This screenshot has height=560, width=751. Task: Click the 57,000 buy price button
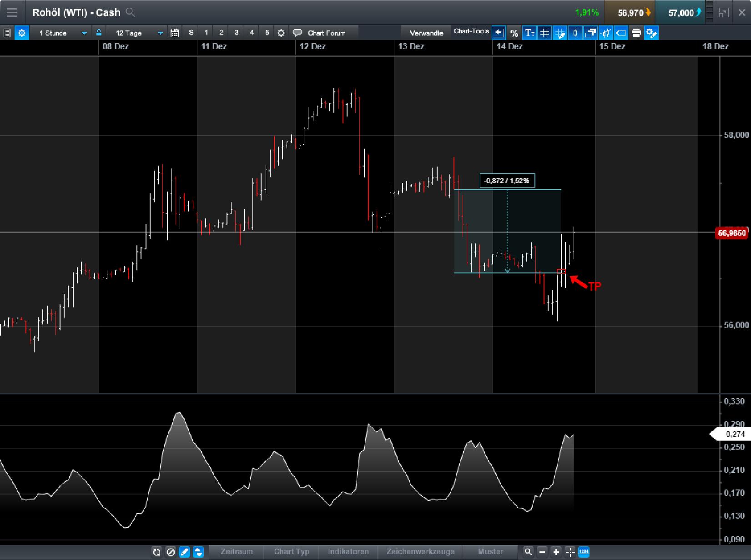click(681, 12)
